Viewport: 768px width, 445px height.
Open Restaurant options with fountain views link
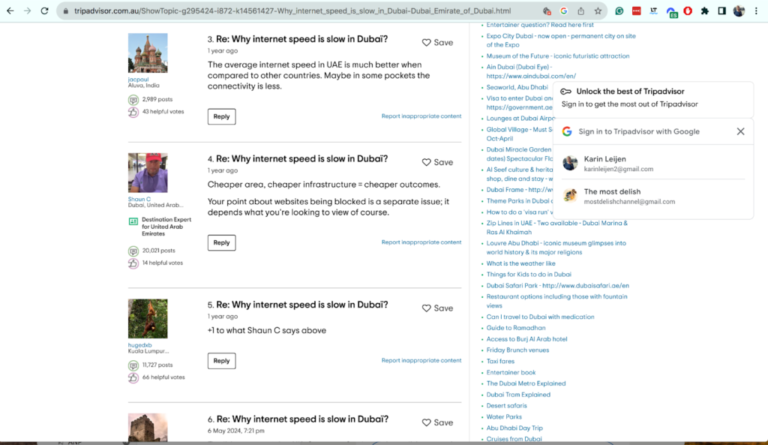[x=556, y=301]
